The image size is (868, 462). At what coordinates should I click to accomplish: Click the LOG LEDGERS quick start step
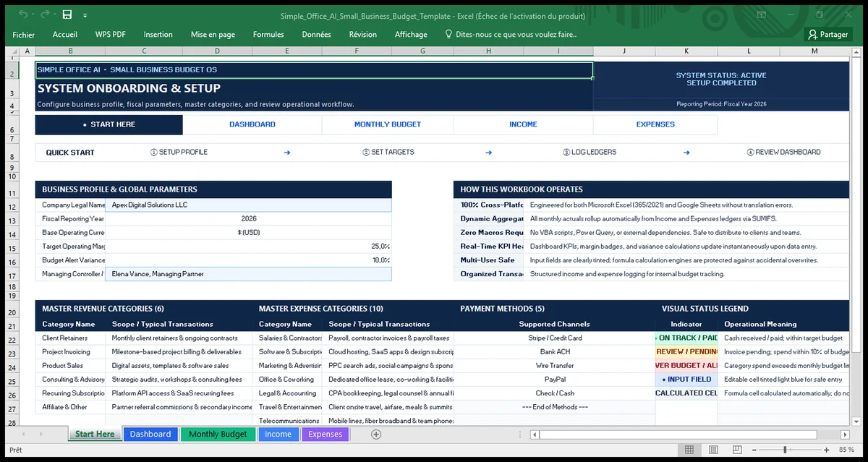pos(589,153)
